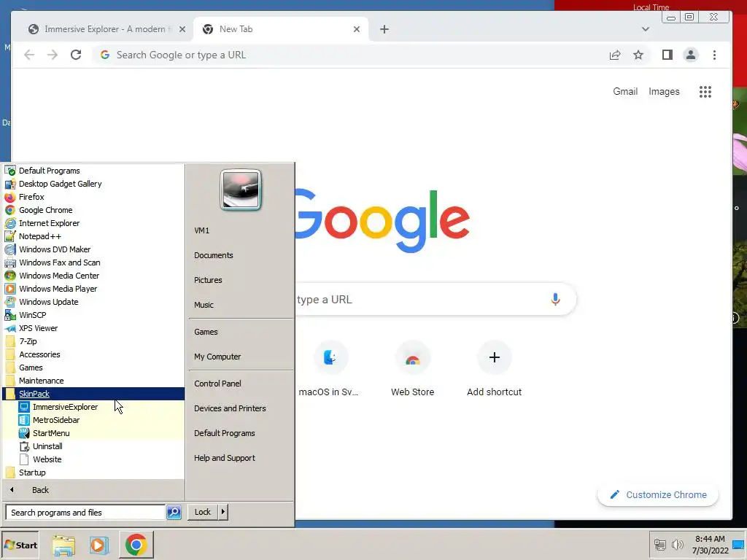
Task: Select the New Tab tab
Action: tap(281, 29)
